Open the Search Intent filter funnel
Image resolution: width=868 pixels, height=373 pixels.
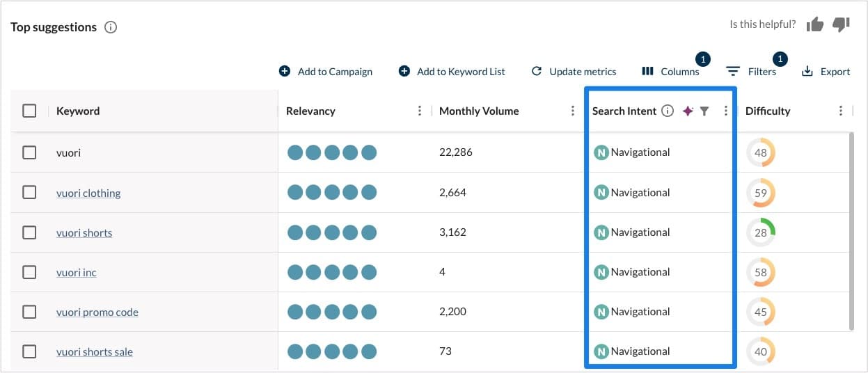tap(704, 111)
